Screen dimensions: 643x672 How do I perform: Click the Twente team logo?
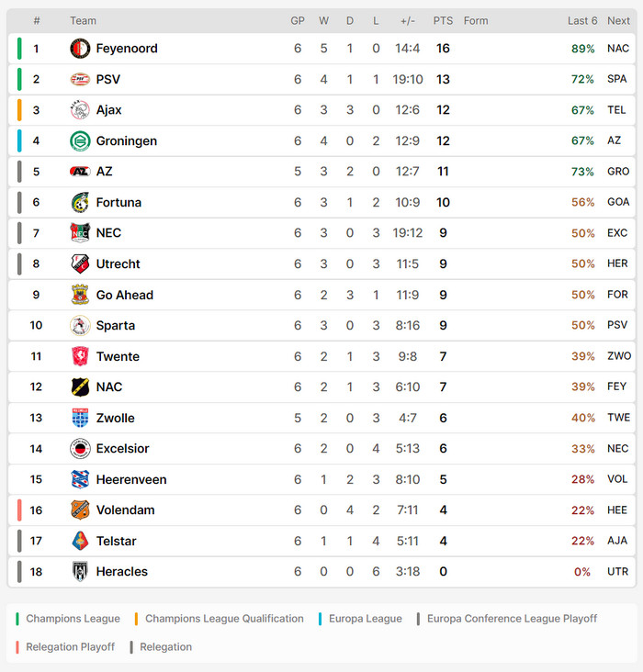pyautogui.click(x=80, y=356)
